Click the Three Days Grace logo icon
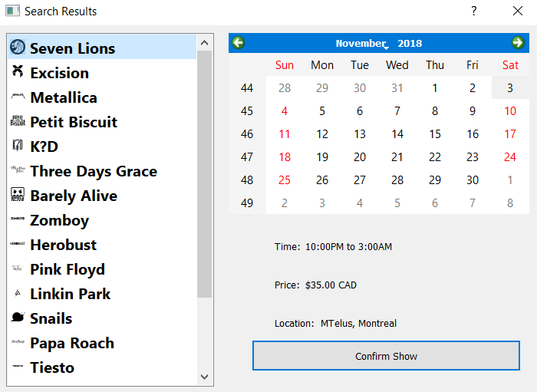This screenshot has width=537, height=392. [18, 169]
